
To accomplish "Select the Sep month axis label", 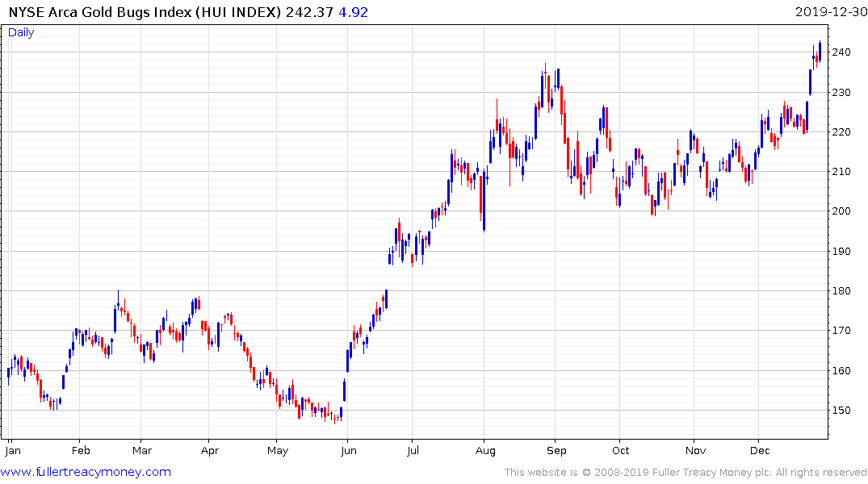I will 556,451.
